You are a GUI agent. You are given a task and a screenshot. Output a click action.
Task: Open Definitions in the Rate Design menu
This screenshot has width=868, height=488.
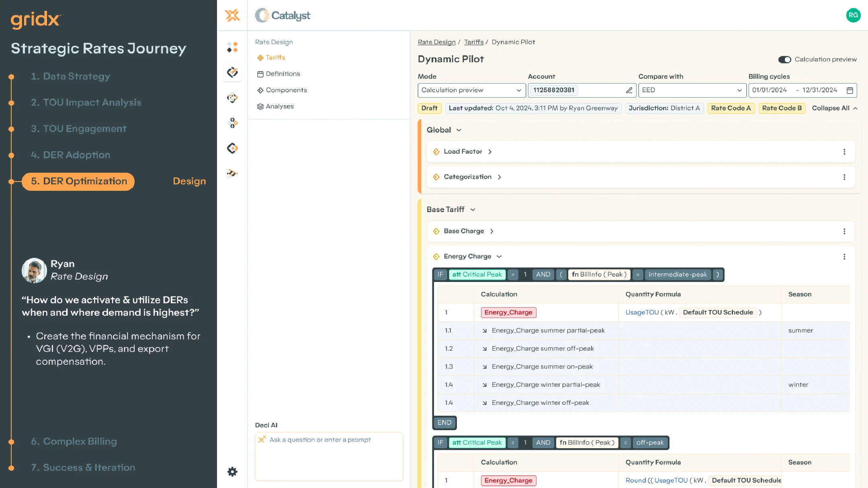coord(278,74)
